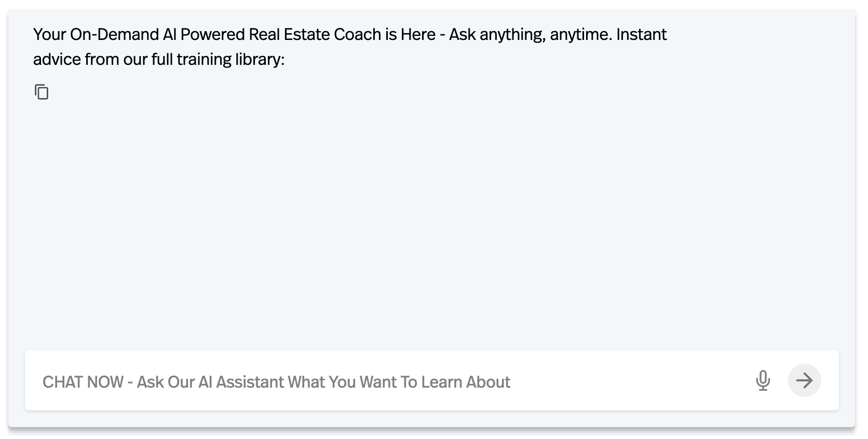Click the white chat input bar container
868x439 pixels.
[431, 380]
